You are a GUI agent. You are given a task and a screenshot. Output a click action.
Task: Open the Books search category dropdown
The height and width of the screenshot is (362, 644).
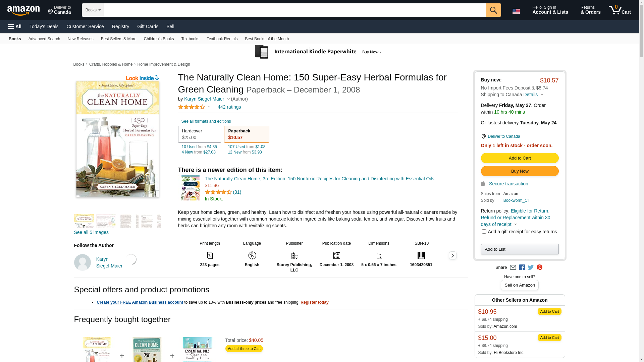coord(93,10)
